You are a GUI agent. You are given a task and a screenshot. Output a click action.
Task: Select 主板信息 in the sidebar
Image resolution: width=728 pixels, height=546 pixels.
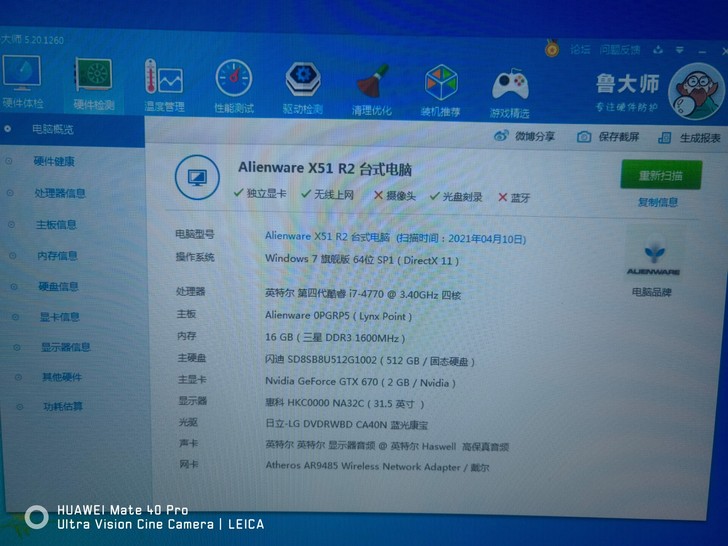[x=56, y=225]
